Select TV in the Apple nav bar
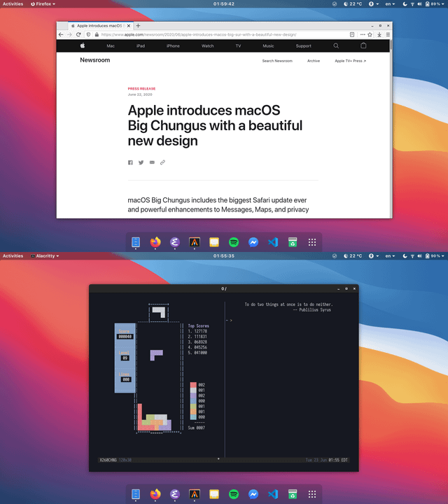Viewport: 448px width, 504px height. 238,46
